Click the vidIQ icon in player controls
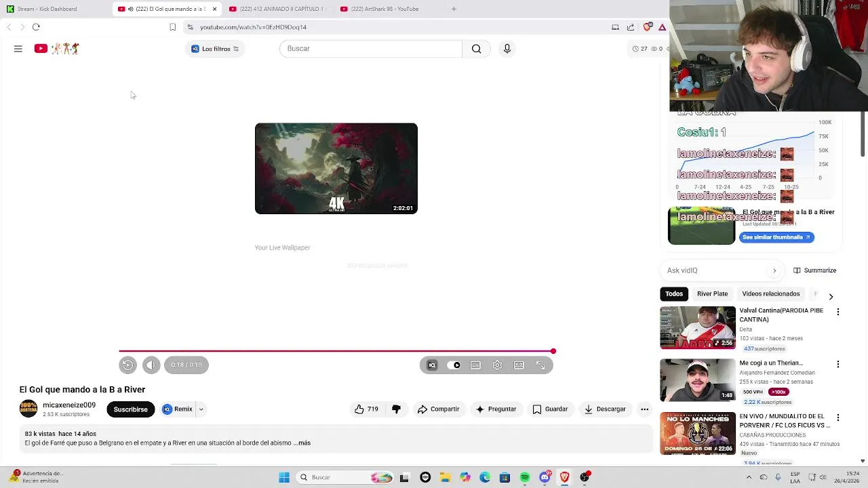Image resolution: width=868 pixels, height=488 pixels. [432, 365]
